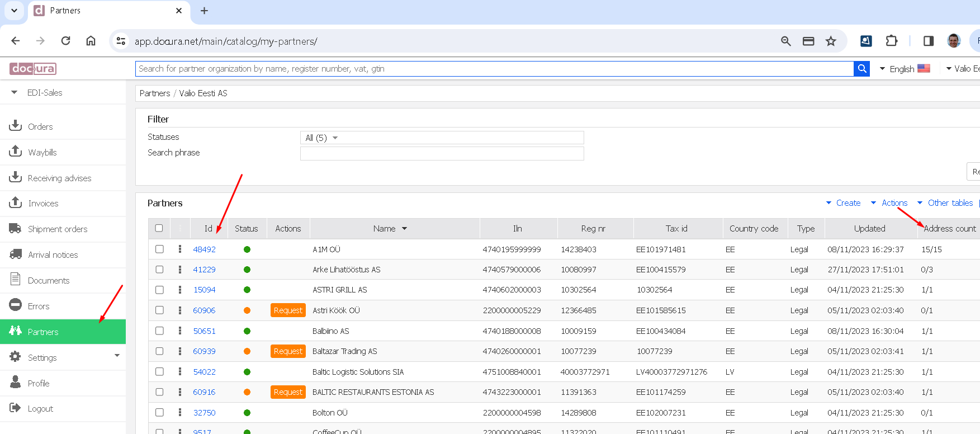980x434 pixels.
Task: Toggle browser side panel icon
Action: pos(929,41)
